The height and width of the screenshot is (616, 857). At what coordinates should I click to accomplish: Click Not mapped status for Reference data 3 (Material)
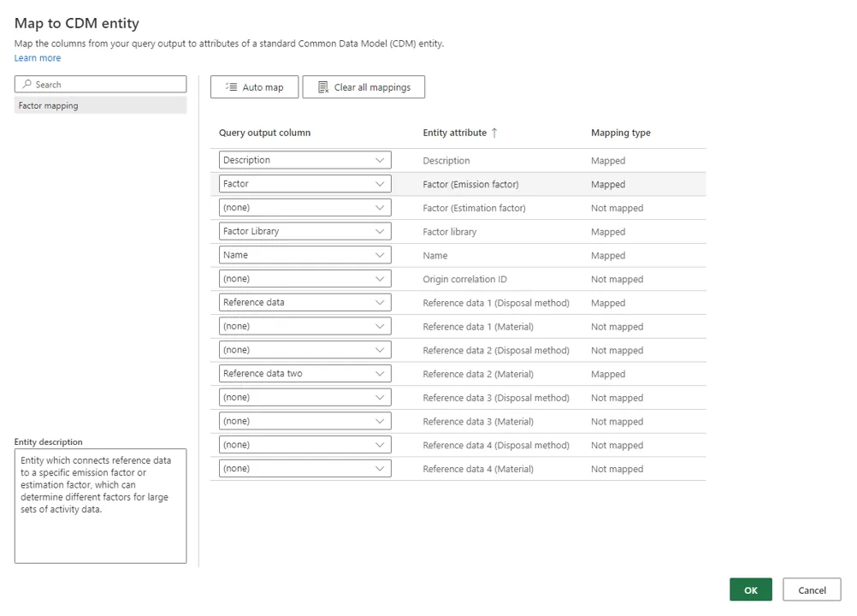pos(617,422)
